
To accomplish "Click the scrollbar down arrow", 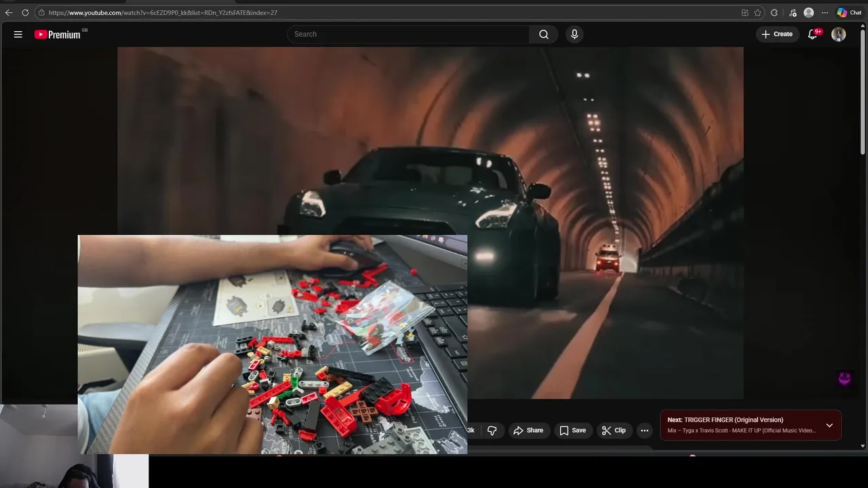I will click(863, 446).
